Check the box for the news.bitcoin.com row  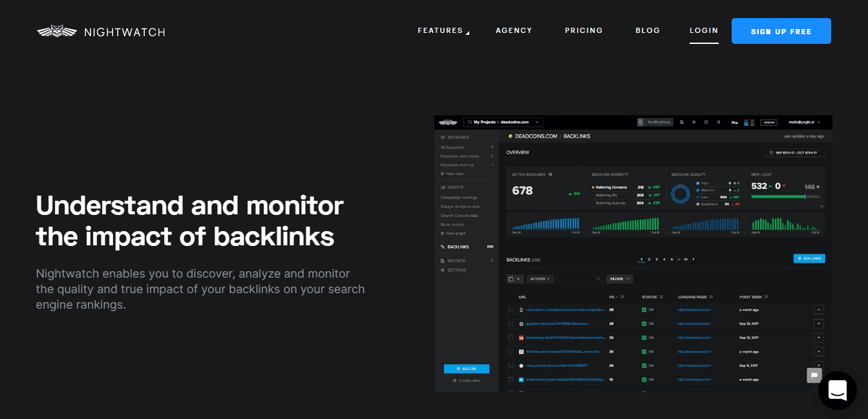[x=511, y=310]
